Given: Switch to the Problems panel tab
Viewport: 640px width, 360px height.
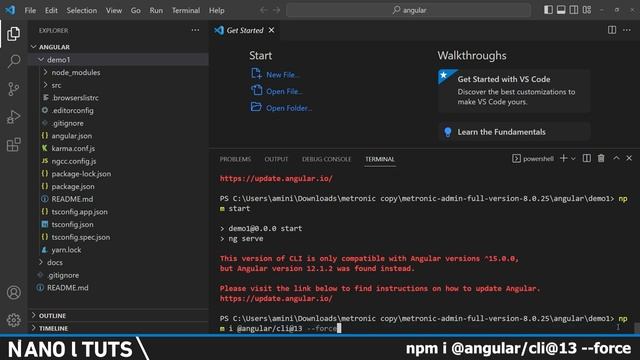Looking at the screenshot, I should (x=236, y=159).
